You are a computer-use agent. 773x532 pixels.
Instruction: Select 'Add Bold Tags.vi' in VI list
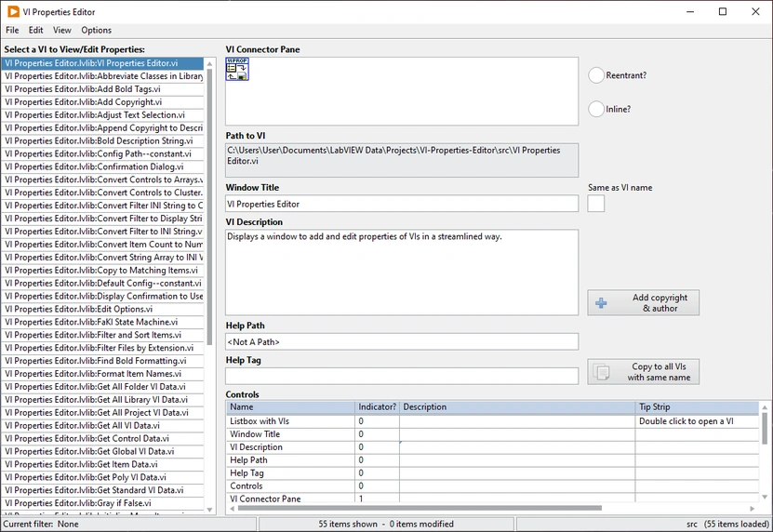102,89
